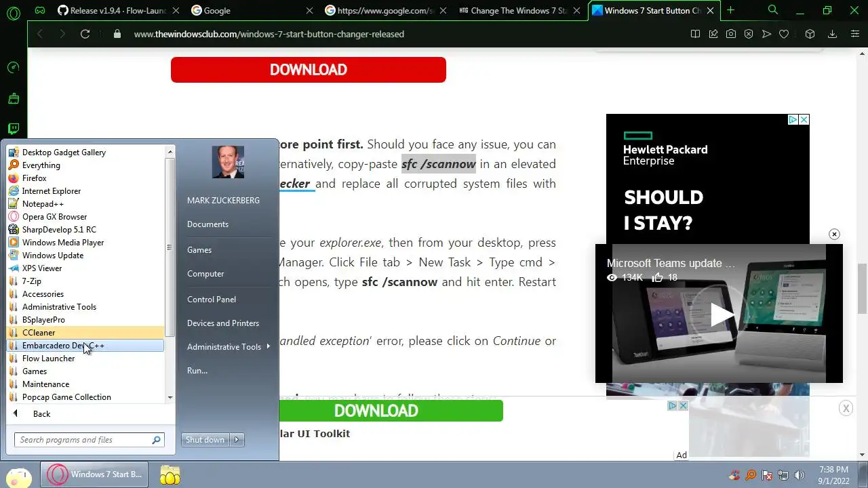This screenshot has height=488, width=868.
Task: Click the site lock icon in address bar
Action: click(117, 34)
